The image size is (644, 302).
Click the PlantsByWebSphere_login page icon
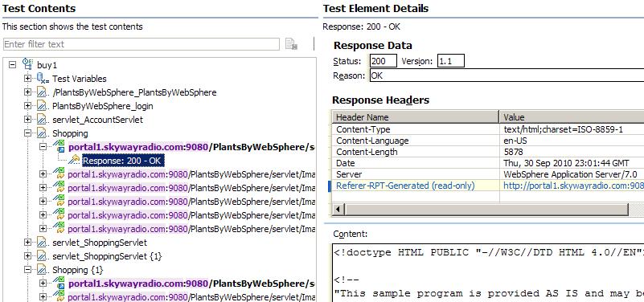[43, 106]
